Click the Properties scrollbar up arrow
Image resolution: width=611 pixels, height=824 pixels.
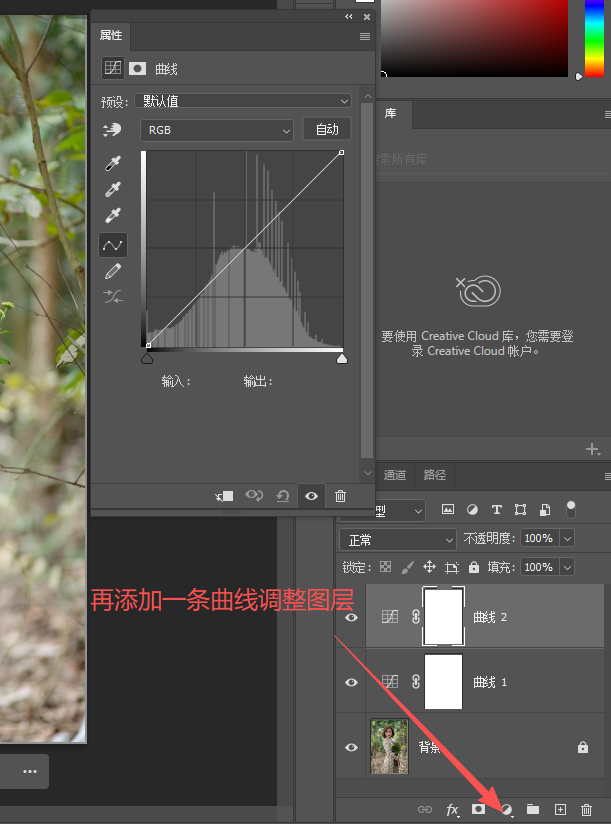coord(368,97)
